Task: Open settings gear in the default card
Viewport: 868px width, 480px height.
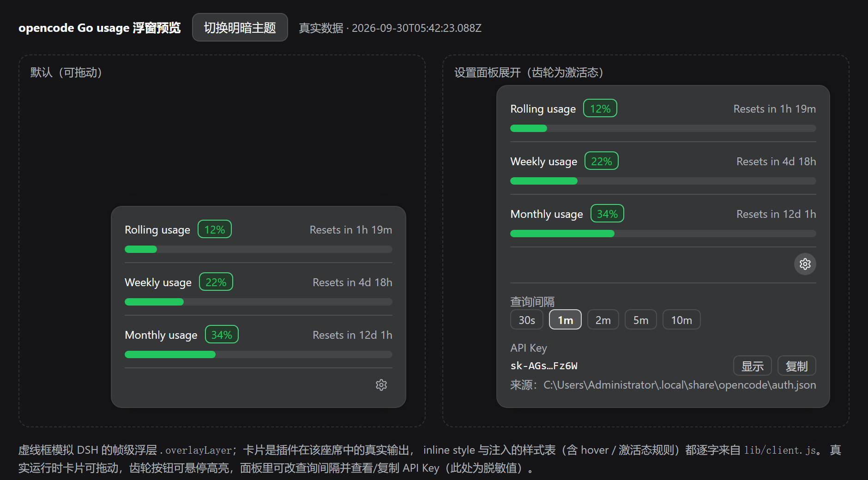Action: point(381,385)
